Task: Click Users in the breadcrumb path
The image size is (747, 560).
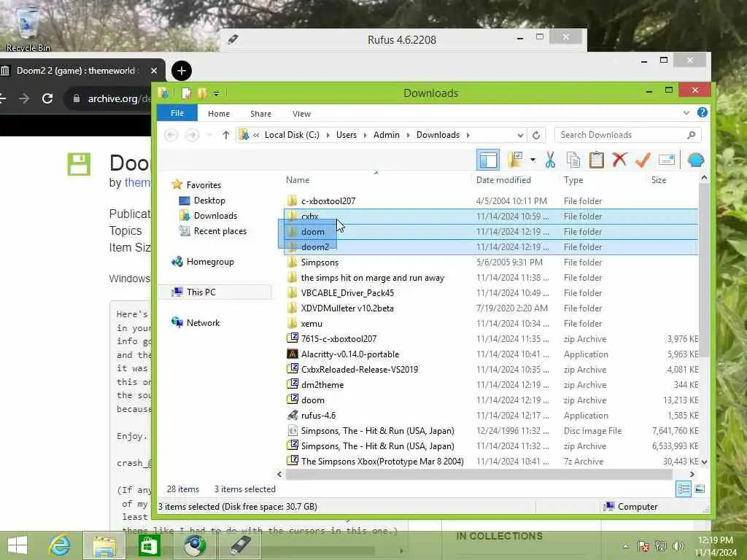Action: point(347,135)
